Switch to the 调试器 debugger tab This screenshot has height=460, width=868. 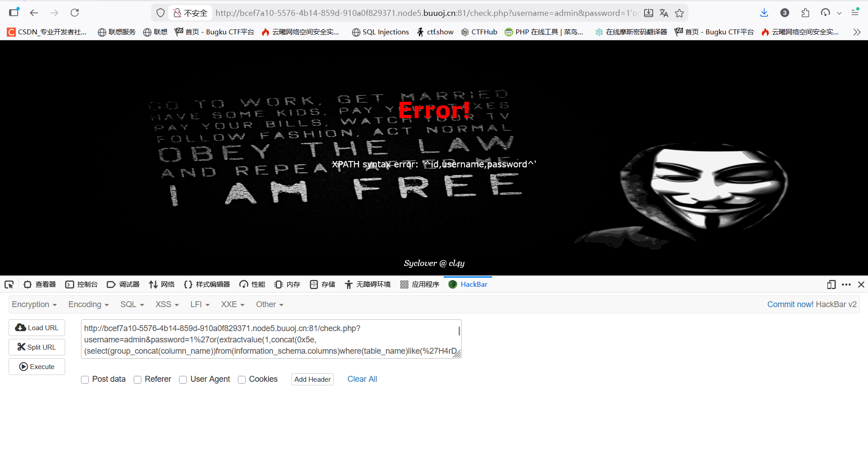click(123, 285)
